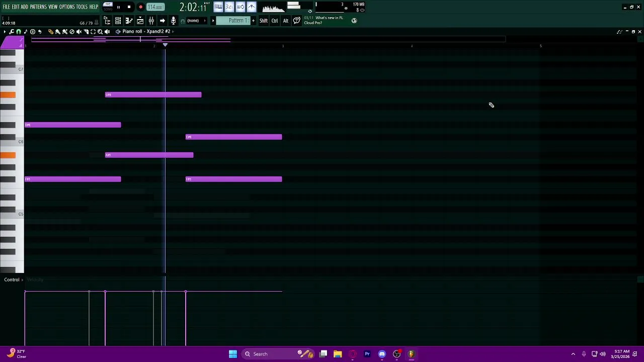644x362 pixels.
Task: Select the Mute tool icon
Action: 79,32
